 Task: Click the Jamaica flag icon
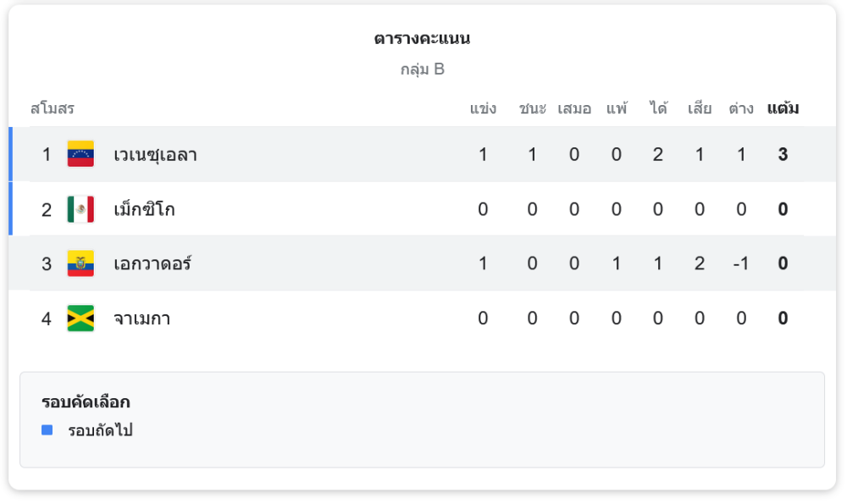coord(80,318)
